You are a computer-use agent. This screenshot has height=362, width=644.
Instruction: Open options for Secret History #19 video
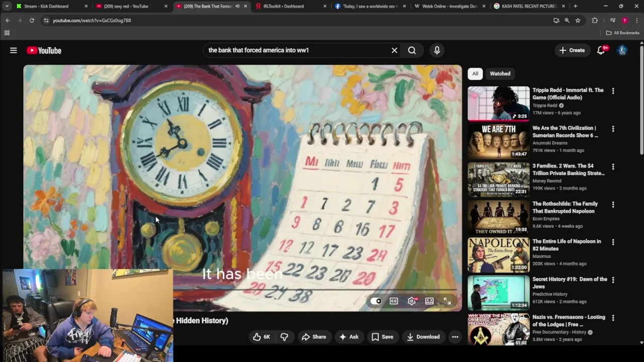613,280
